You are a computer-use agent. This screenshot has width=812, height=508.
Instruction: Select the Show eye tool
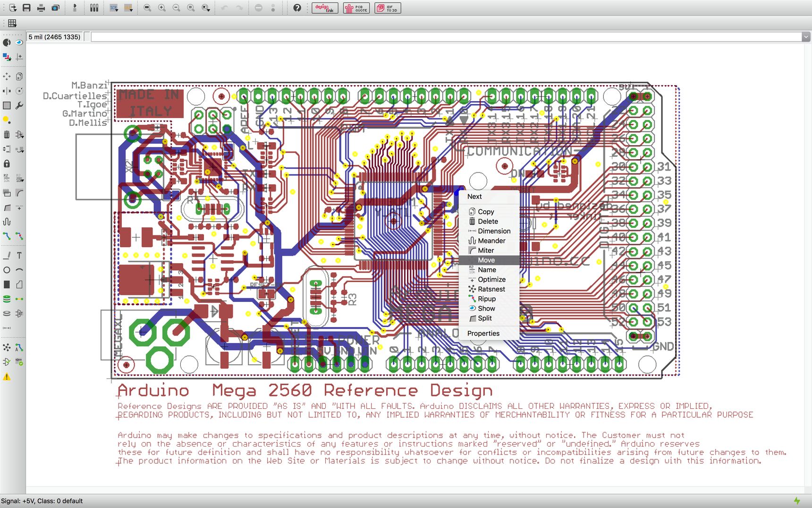[x=19, y=42]
